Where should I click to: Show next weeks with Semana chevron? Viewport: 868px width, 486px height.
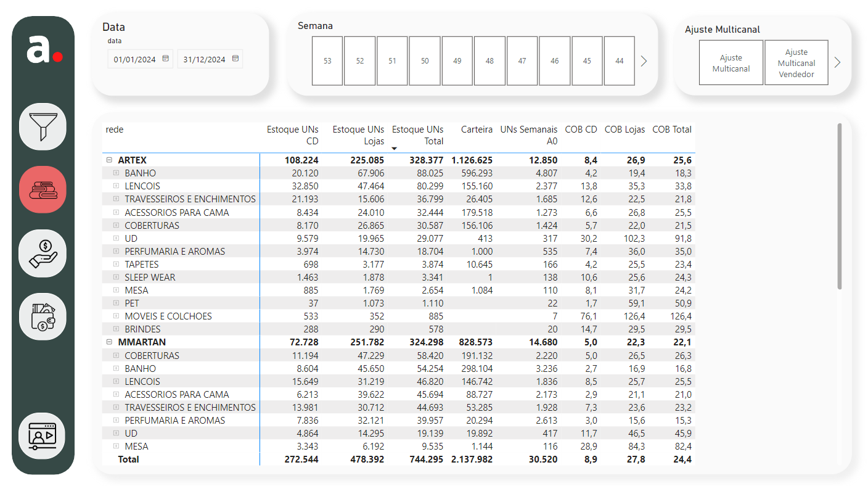click(x=644, y=61)
